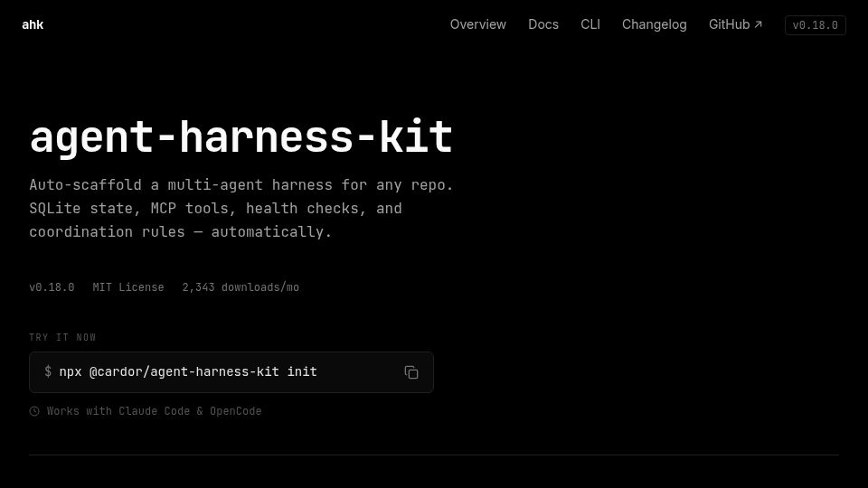Click the SQLite state, MCP tools line
The image size is (868, 488).
pos(215,209)
